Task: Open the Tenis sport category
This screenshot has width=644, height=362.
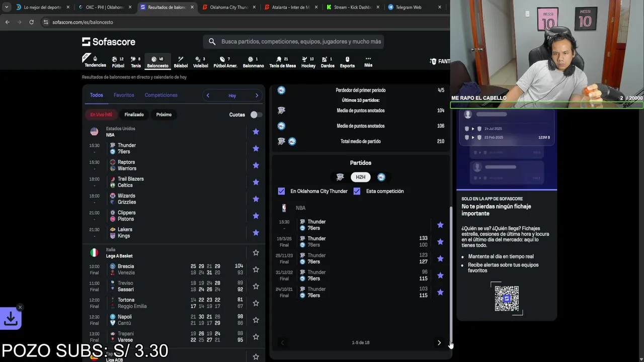Action: pyautogui.click(x=136, y=62)
